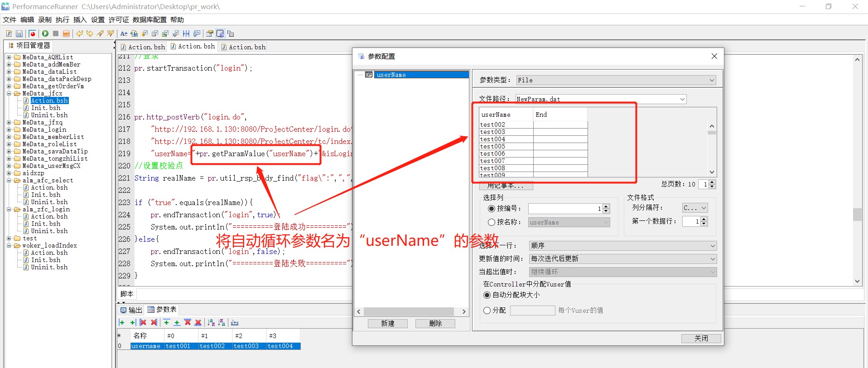
Task: Choose the 分配 radio option
Action: pyautogui.click(x=487, y=311)
